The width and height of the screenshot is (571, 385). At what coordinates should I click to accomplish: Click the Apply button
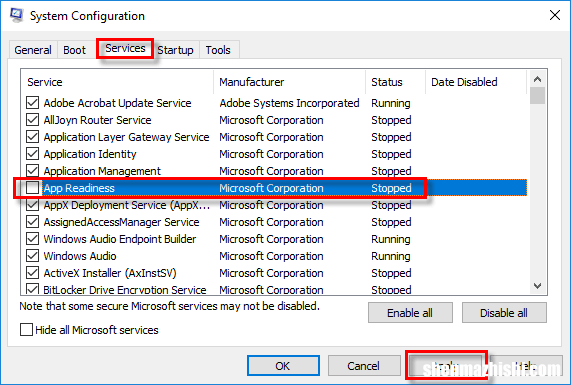pos(446,366)
